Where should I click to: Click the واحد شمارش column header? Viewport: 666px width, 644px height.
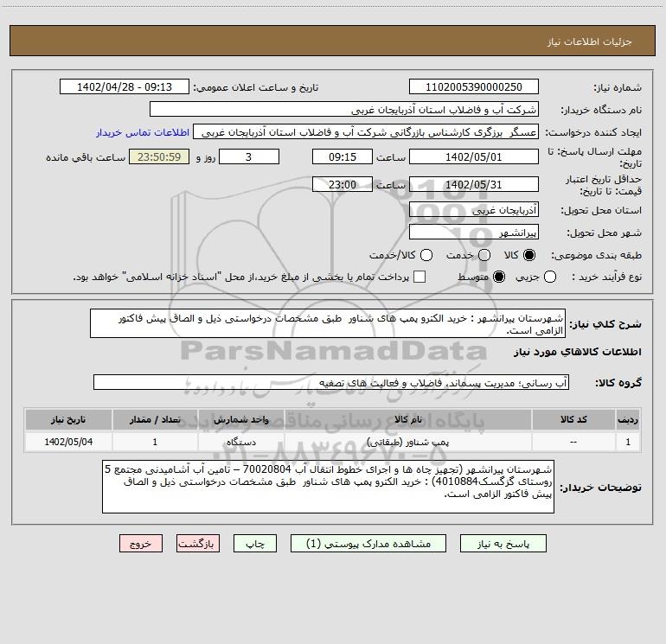pos(240,420)
